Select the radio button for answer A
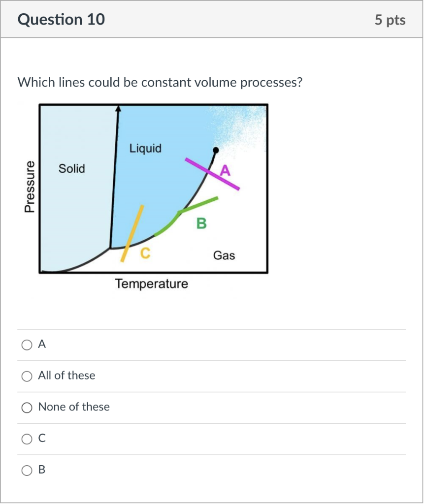Viewport: 424px width, 504px height. tap(27, 345)
